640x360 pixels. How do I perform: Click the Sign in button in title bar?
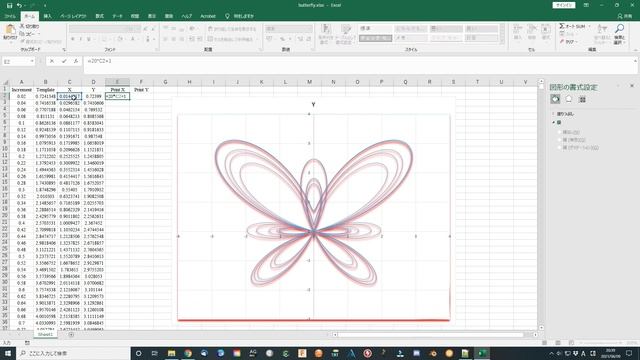click(564, 5)
